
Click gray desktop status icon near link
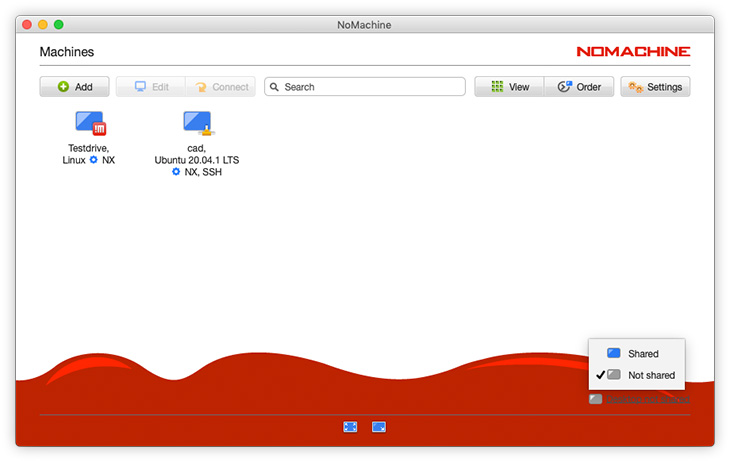pos(596,399)
